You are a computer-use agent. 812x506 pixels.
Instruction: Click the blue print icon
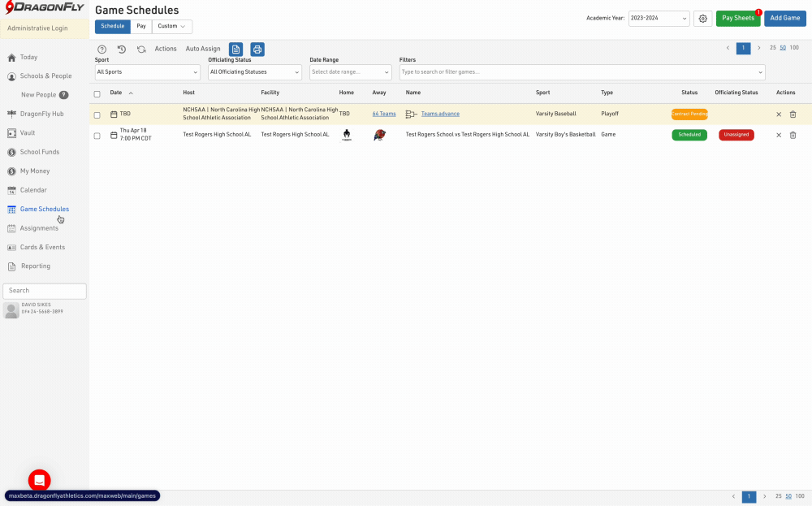coord(257,50)
